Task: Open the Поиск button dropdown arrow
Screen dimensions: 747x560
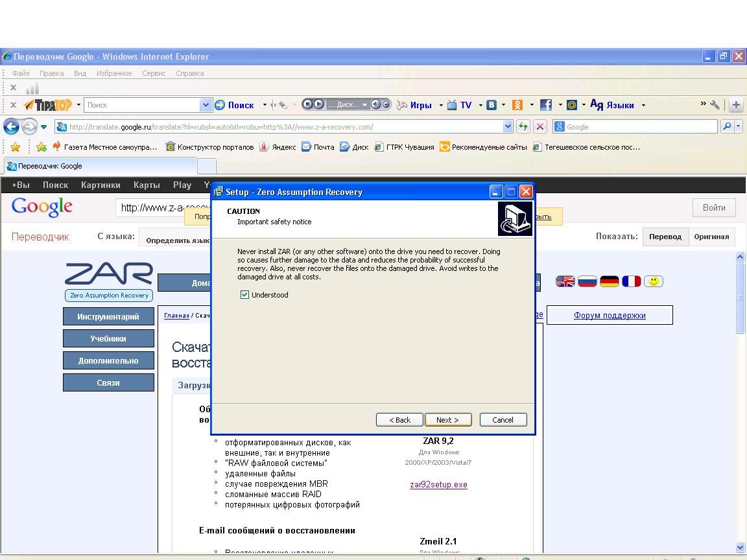Action: (x=265, y=105)
